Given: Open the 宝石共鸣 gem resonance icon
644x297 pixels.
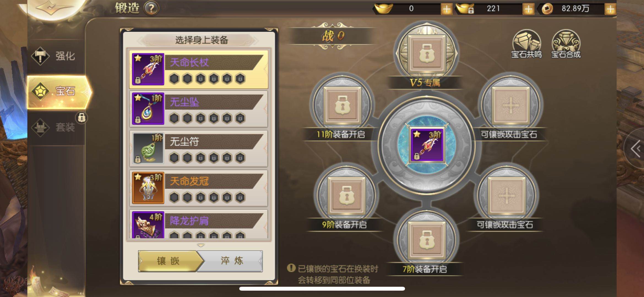Looking at the screenshot, I should coord(526,44).
